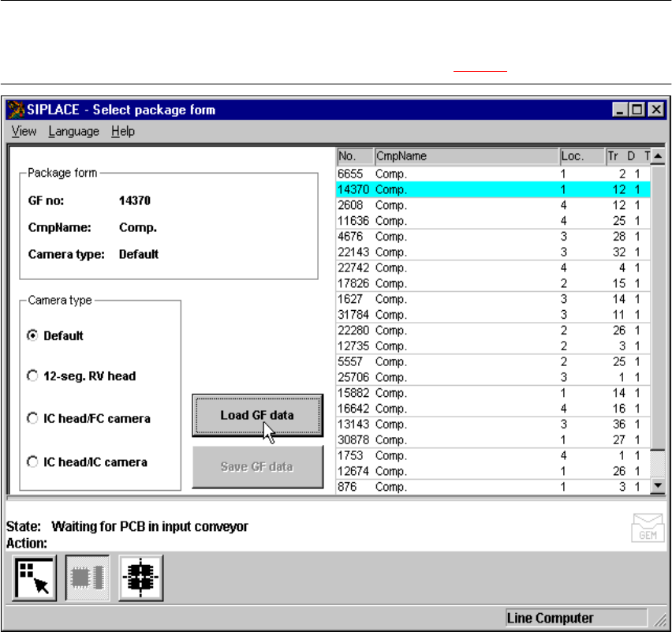Click the list scrollbar up arrow
This screenshot has width=672, height=632.
[658, 156]
